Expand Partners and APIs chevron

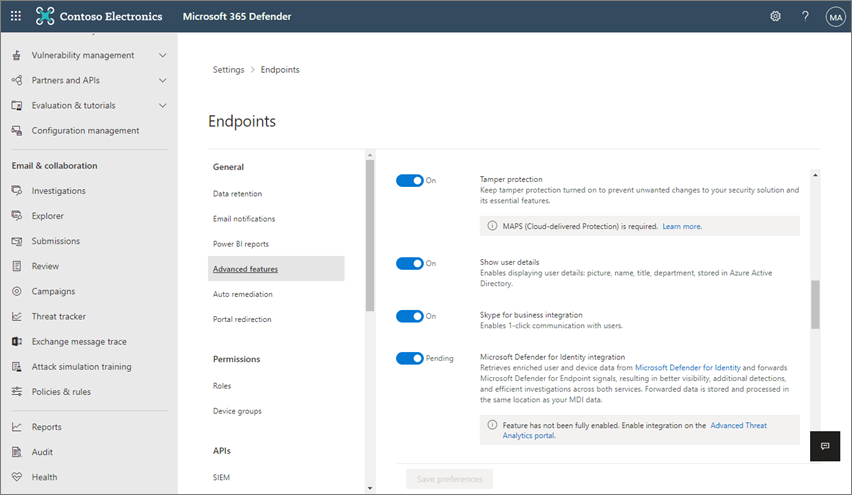tap(162, 80)
